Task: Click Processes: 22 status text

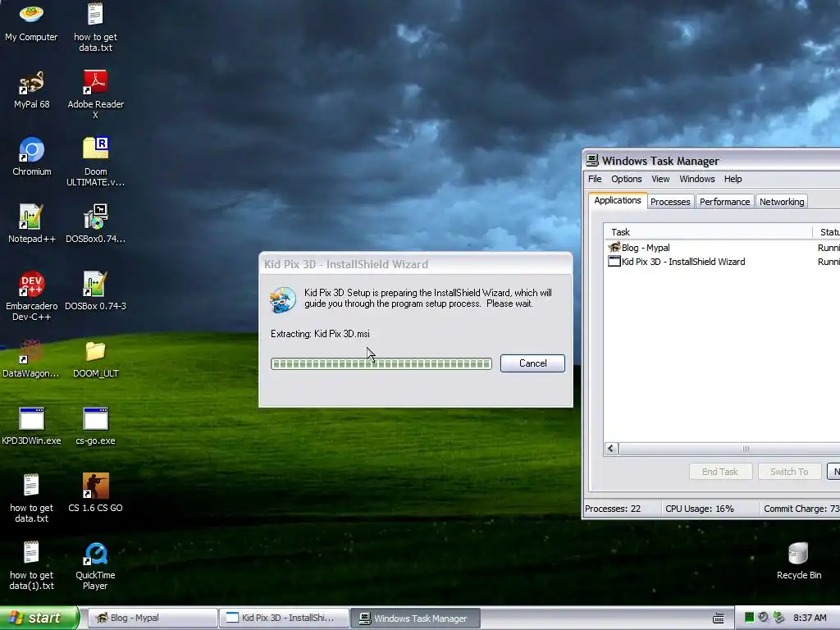Action: (613, 509)
